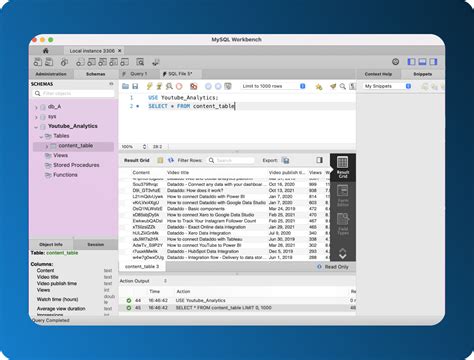This screenshot has height=360, width=474.
Task: Click the rollback transaction icon
Action: click(x=218, y=86)
